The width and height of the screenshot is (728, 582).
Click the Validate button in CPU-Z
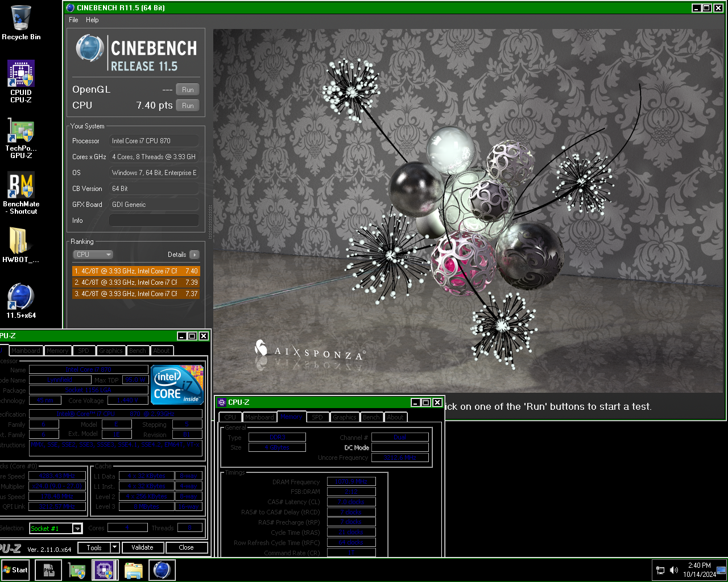[x=142, y=547]
